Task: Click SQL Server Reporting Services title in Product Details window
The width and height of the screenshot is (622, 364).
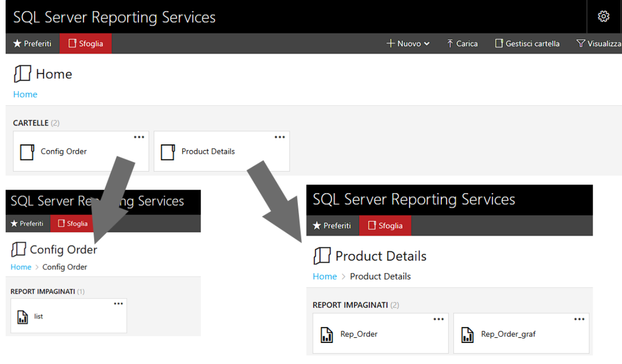Action: 414,199
